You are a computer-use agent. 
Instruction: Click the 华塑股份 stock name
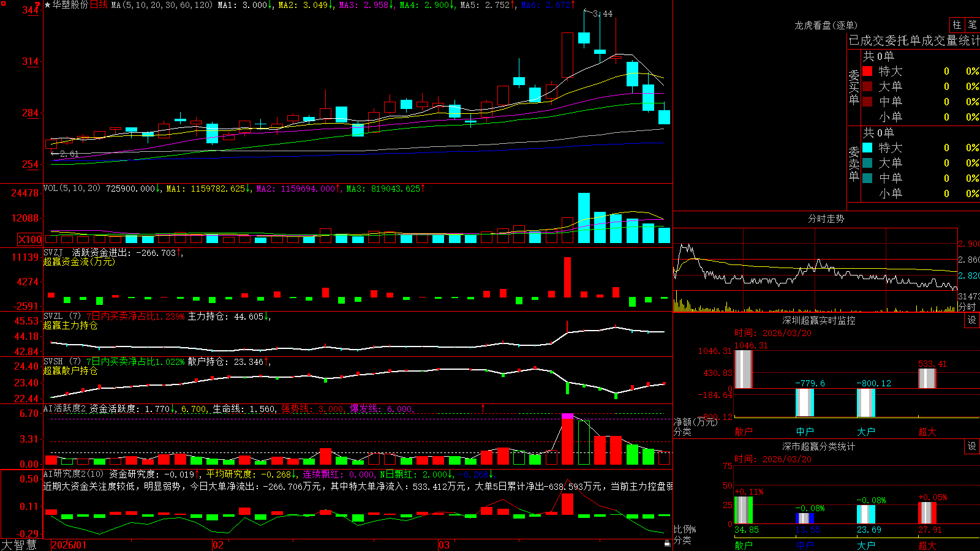(70, 5)
